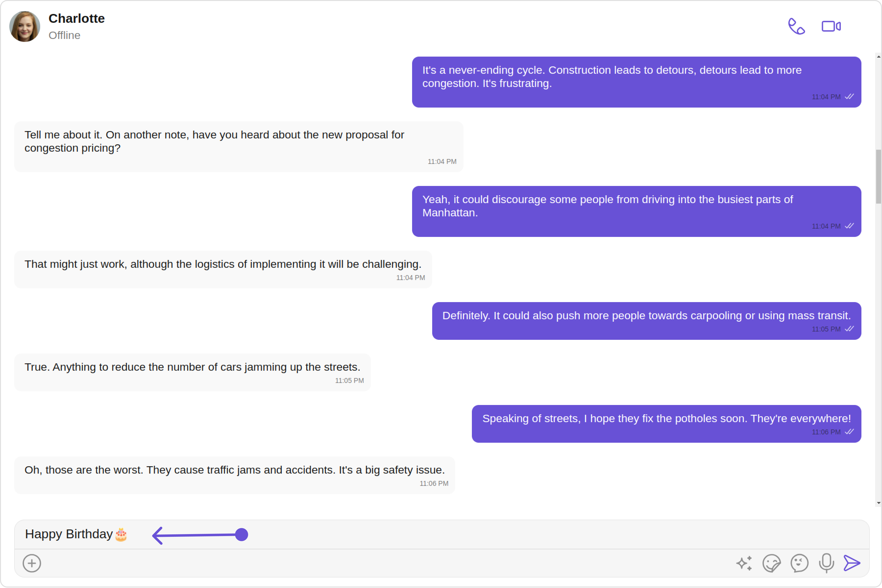The image size is (882, 588).
Task: Start a video call with Charlotte
Action: click(x=831, y=26)
